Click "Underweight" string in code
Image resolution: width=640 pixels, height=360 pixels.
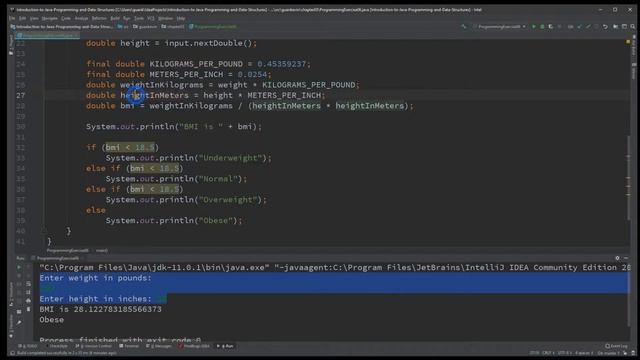click(x=231, y=158)
